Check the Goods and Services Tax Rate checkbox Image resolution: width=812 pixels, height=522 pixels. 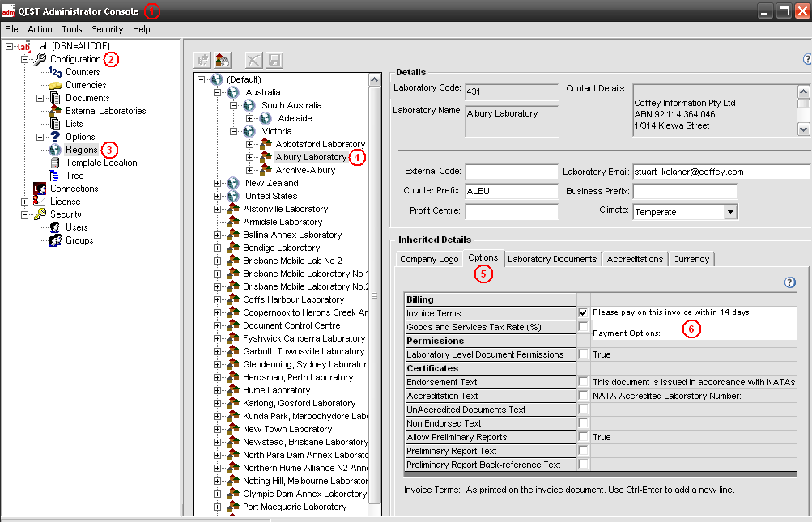(x=583, y=326)
